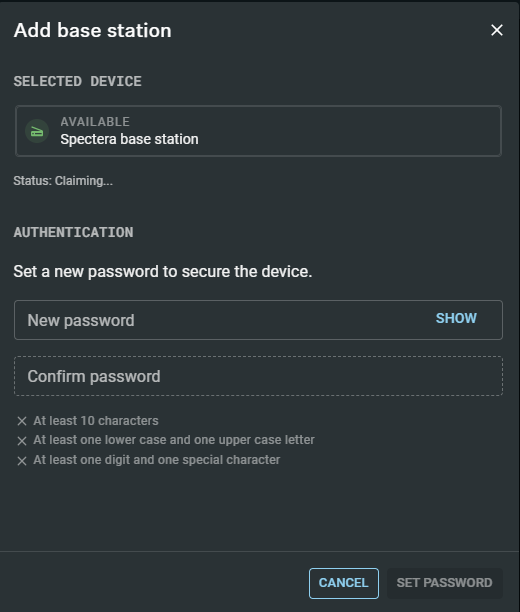This screenshot has width=520, height=612.
Task: Click the Status: Claiming... text
Action: (x=63, y=181)
